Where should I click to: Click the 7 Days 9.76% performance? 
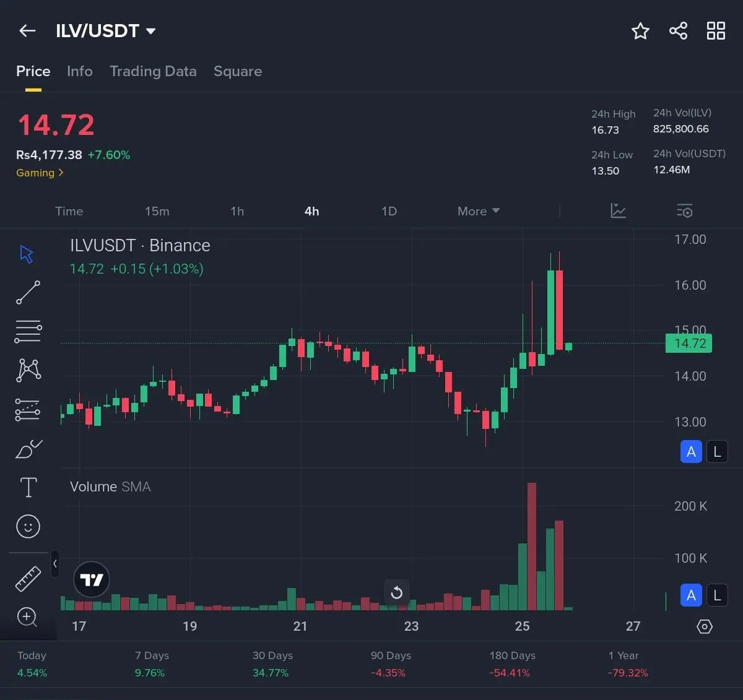point(152,664)
